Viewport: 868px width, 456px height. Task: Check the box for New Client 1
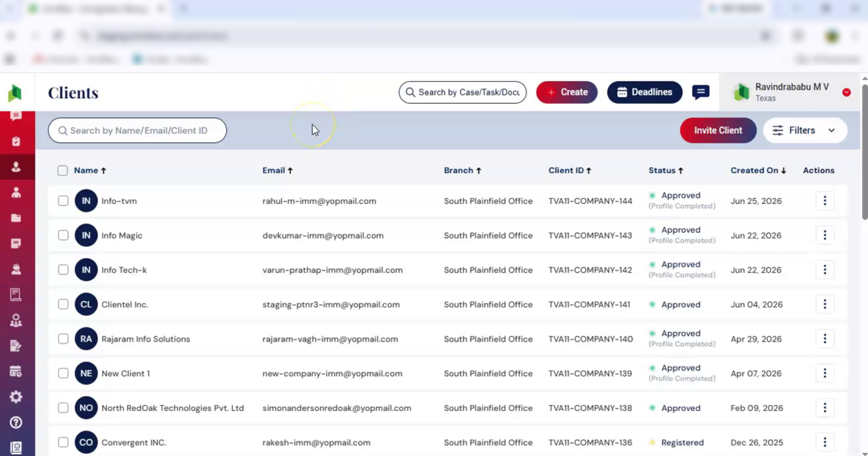click(63, 373)
